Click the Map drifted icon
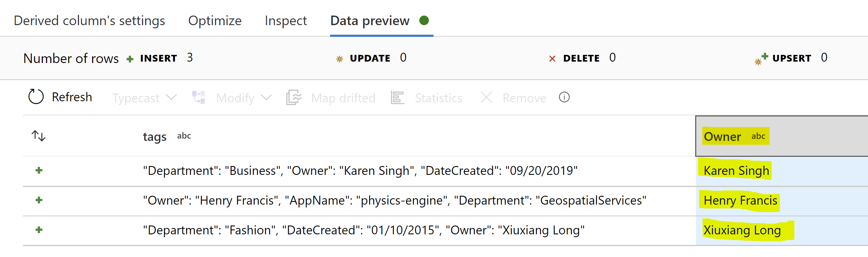The height and width of the screenshot is (257, 868). coord(294,97)
